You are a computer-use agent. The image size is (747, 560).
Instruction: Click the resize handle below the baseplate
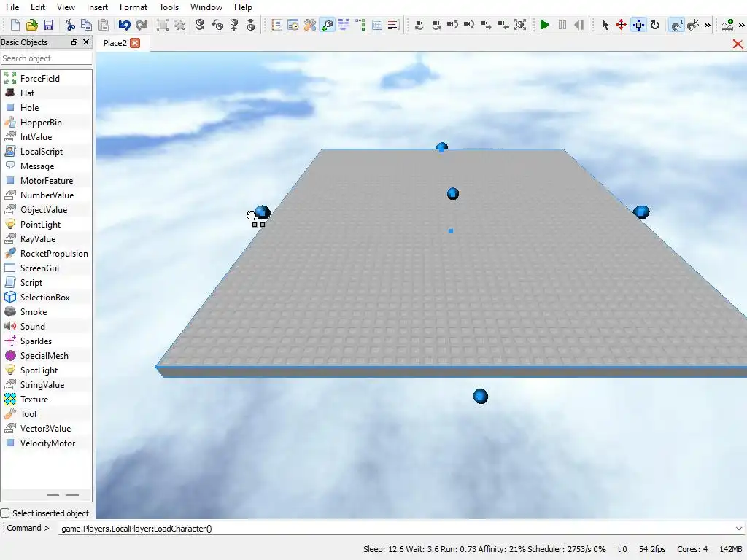coord(481,396)
